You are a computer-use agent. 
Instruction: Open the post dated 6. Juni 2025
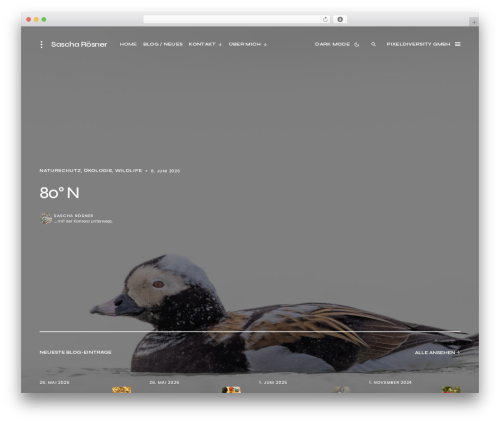[165, 171]
